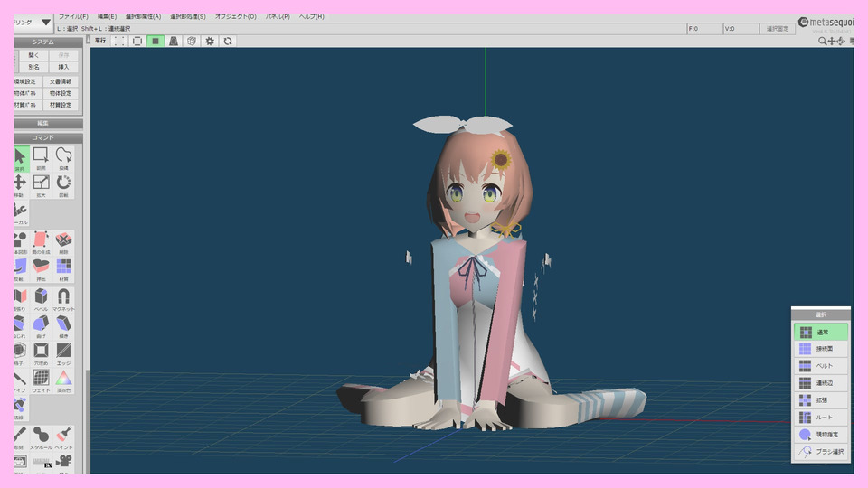
Task: Click the 開く (open) button
Action: click(x=33, y=55)
